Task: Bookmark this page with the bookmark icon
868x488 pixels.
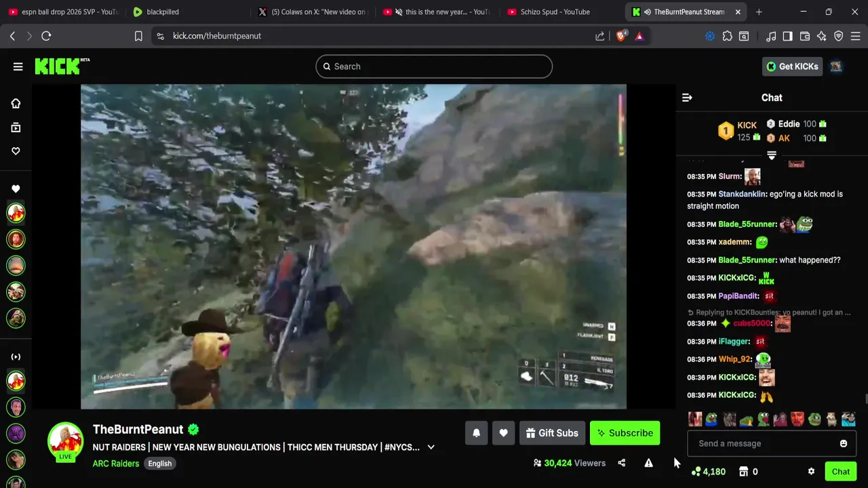Action: 138,36
